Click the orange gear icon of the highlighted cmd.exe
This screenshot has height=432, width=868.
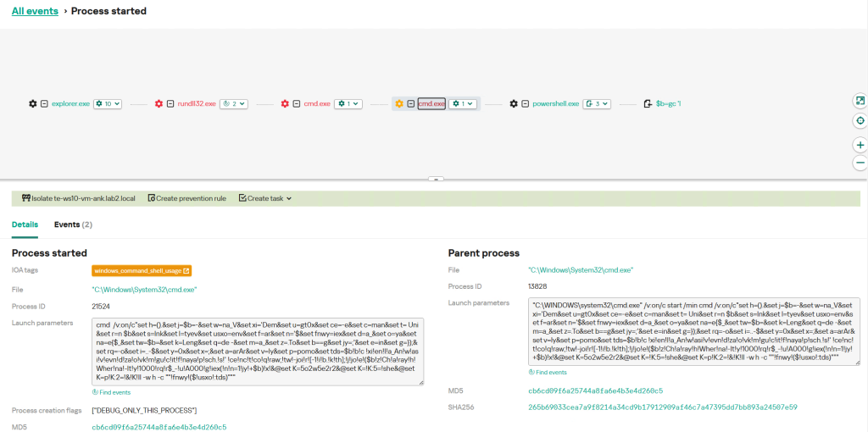399,103
